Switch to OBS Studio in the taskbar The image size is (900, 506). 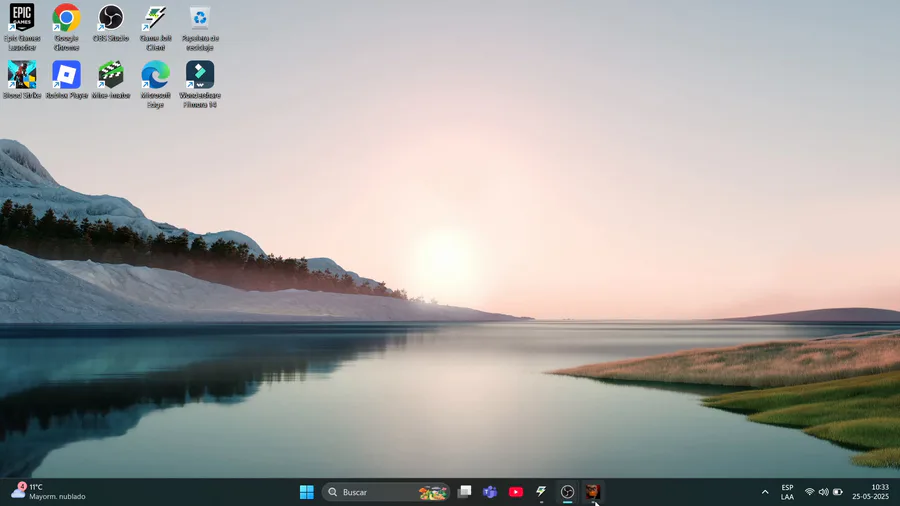coord(567,492)
